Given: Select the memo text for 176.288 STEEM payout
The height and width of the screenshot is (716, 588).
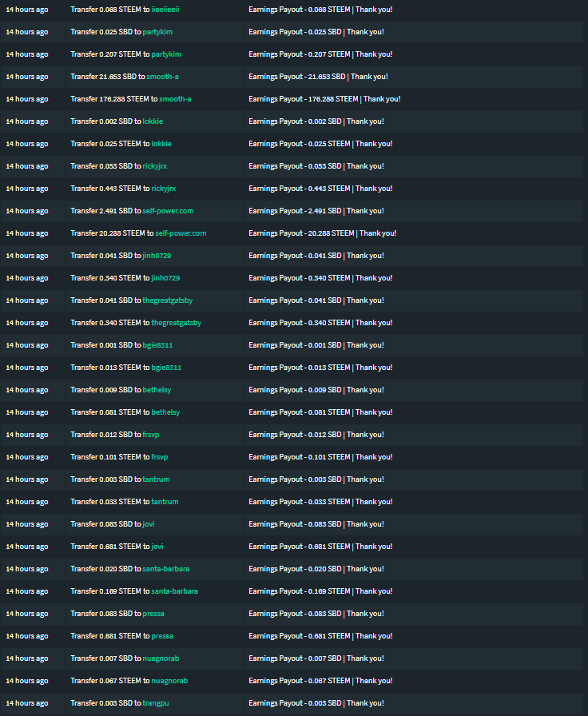Looking at the screenshot, I should [324, 99].
